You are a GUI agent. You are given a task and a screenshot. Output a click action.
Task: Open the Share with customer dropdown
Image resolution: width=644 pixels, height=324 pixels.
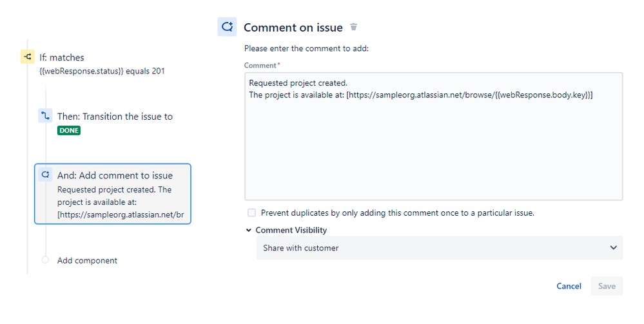point(439,248)
